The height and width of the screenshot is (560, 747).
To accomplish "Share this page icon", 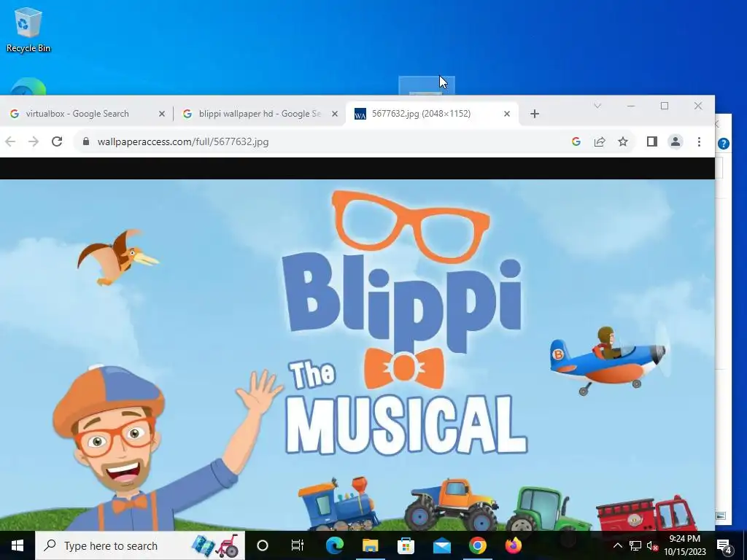I will click(x=600, y=141).
